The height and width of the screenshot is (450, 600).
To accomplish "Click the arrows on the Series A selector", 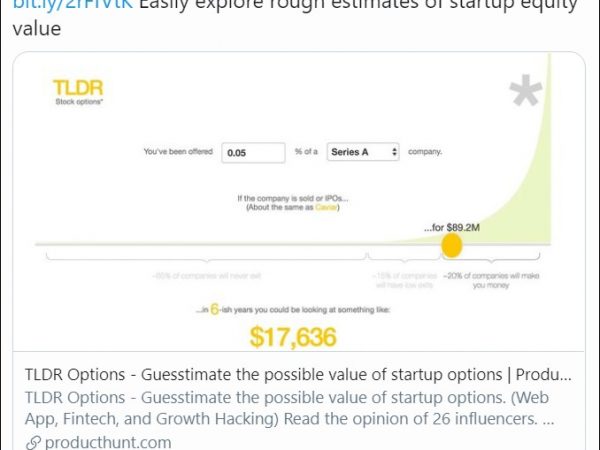I will pos(396,152).
